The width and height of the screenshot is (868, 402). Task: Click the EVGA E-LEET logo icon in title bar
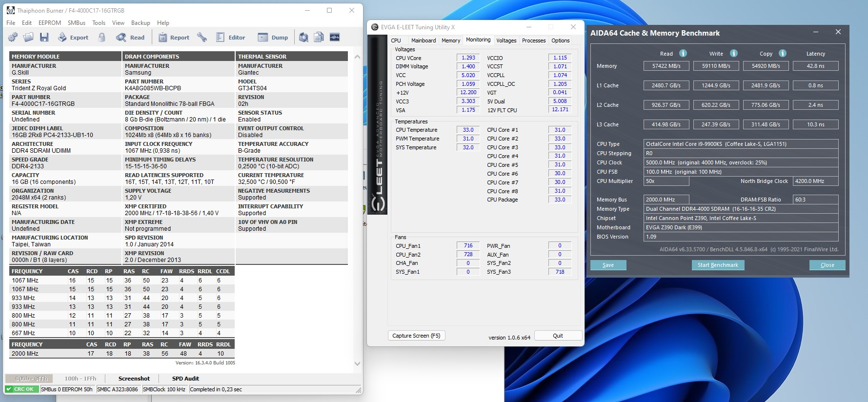point(375,27)
